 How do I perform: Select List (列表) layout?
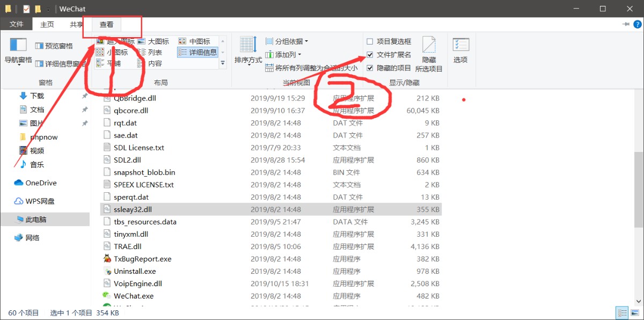click(150, 52)
